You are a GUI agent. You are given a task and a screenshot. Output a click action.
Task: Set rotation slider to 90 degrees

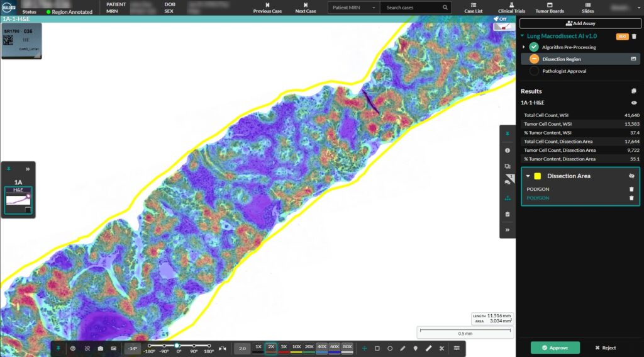click(194, 346)
